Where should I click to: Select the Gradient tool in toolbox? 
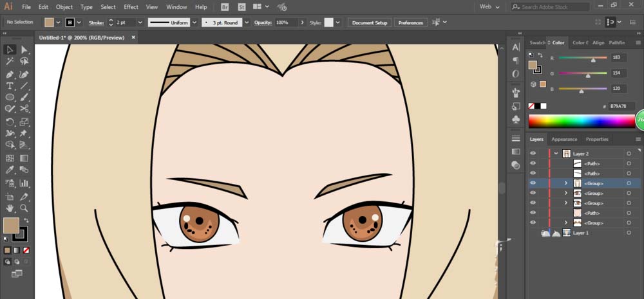click(x=24, y=158)
